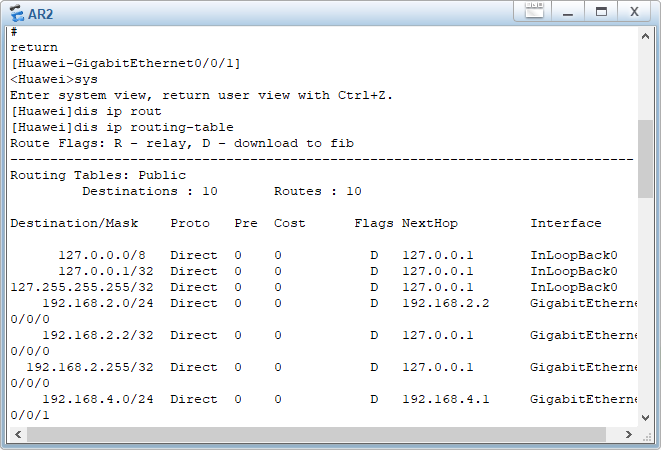Click the AR2 router icon in title bar

pos(17,13)
